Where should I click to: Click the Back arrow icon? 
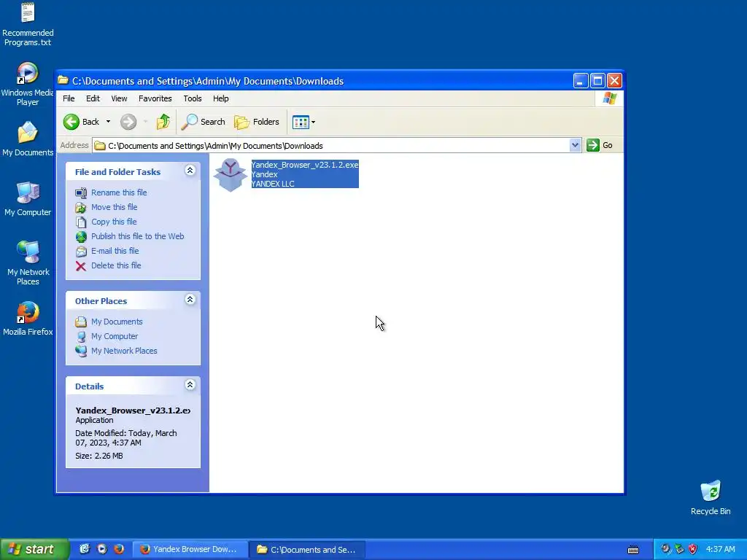tap(71, 122)
